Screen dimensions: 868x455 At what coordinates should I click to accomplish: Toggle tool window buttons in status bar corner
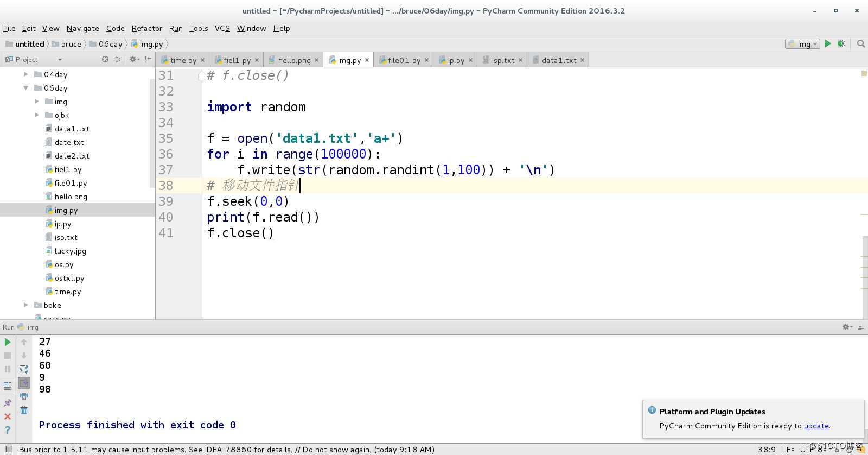pyautogui.click(x=8, y=449)
